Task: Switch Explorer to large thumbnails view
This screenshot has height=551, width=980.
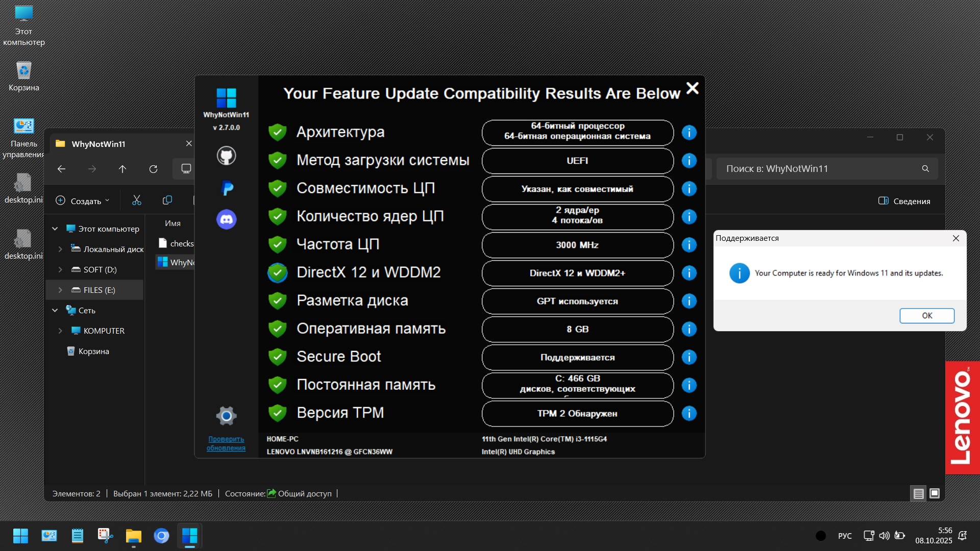Action: [x=935, y=493]
